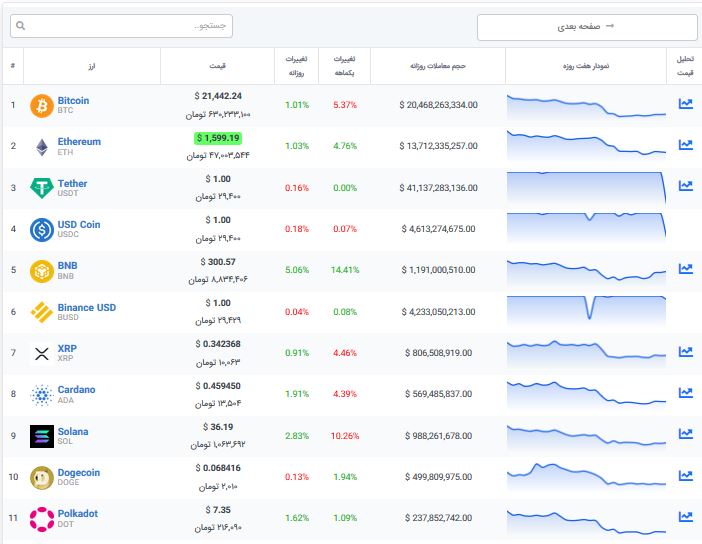Viewport: 702px width, 544px height.
Task: Open the Binance USD link
Action: tap(87, 308)
